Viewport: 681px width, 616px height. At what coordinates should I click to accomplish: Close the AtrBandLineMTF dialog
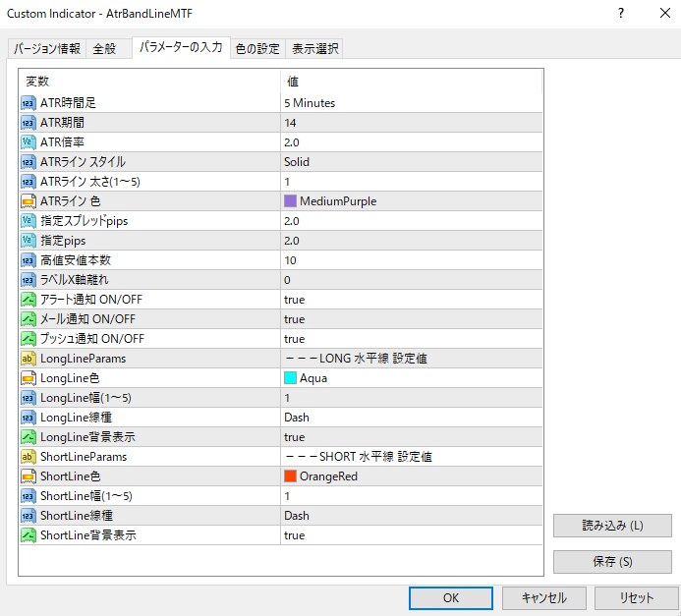[665, 13]
